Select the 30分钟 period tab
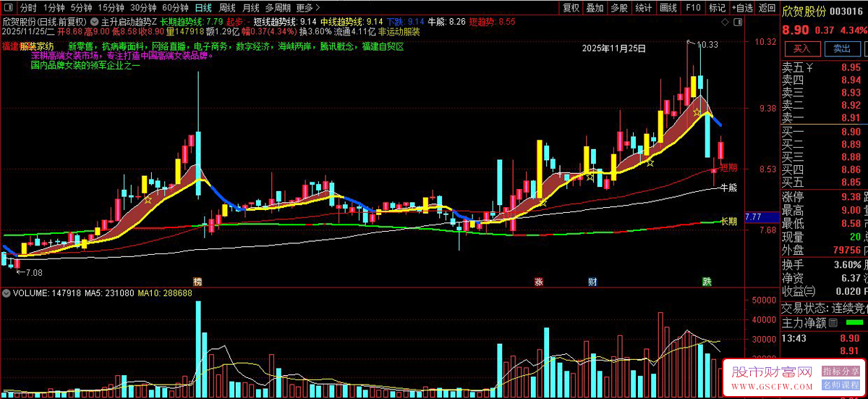Viewport: 868px width, 399px height. [x=143, y=8]
